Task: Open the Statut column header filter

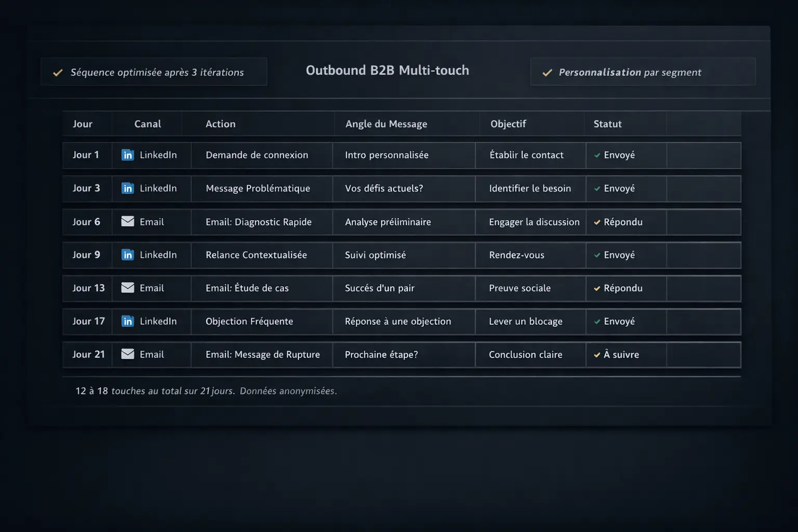Action: click(607, 124)
